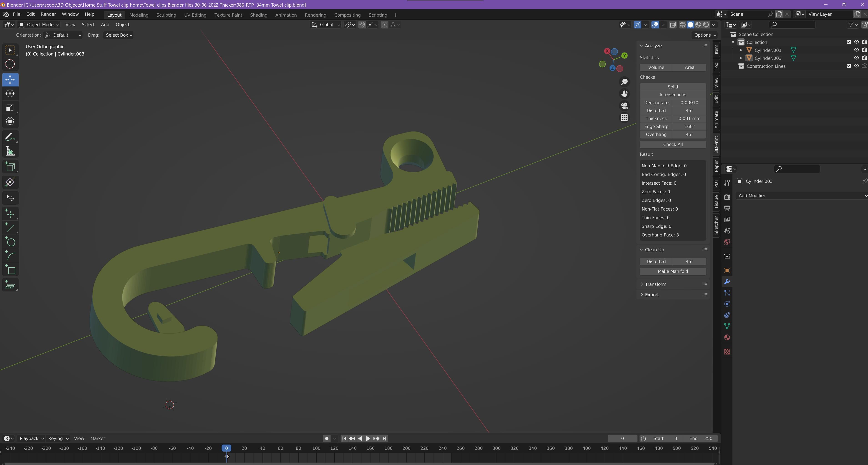Open the Tool properties tab icon
Screen dimensions: 868x465
(727, 183)
